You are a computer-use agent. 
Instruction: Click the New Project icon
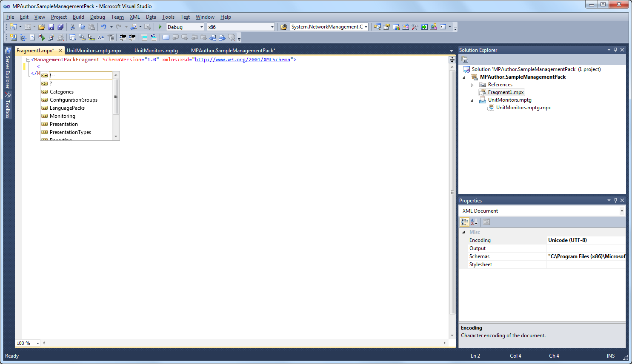13,27
